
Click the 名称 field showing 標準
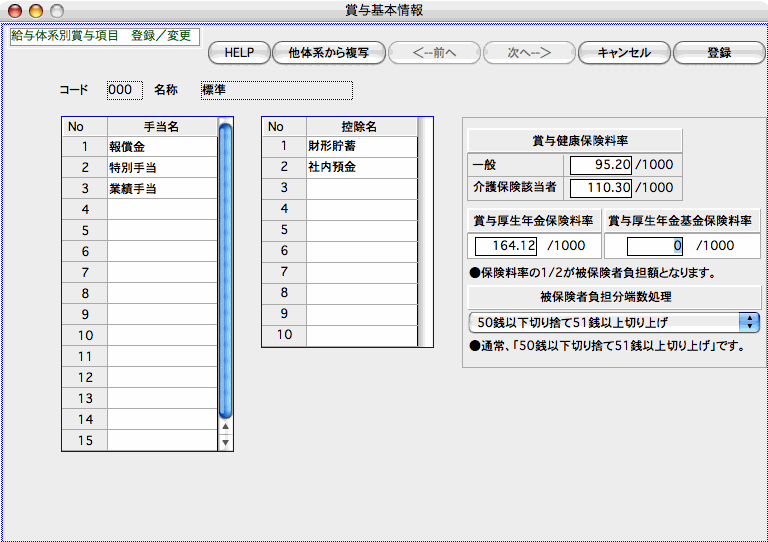276,90
